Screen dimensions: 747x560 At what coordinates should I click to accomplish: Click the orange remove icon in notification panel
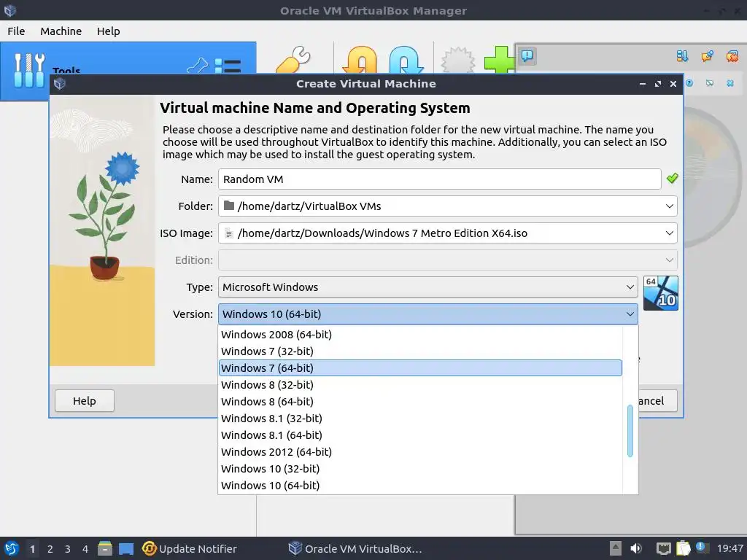pos(732,56)
